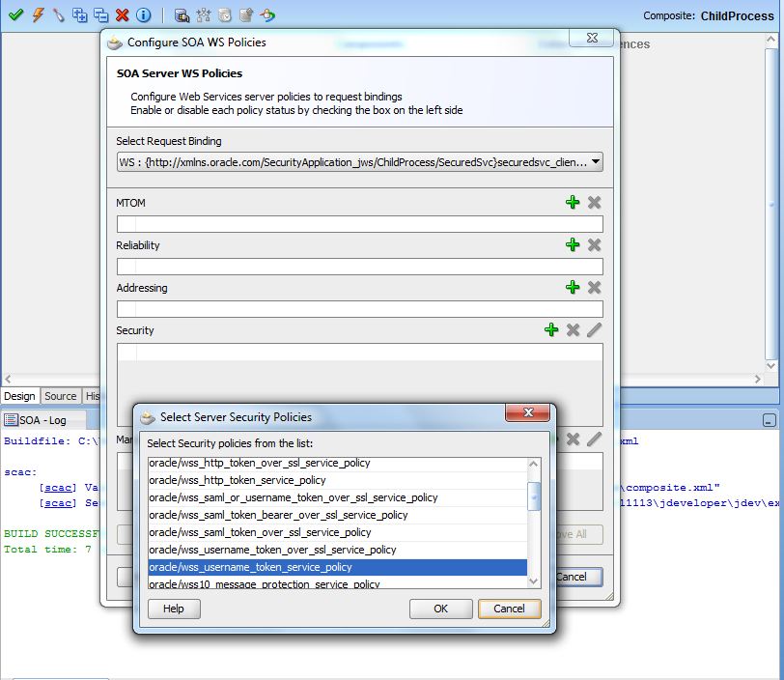
Task: Switch to the Source tab
Action: coord(60,396)
